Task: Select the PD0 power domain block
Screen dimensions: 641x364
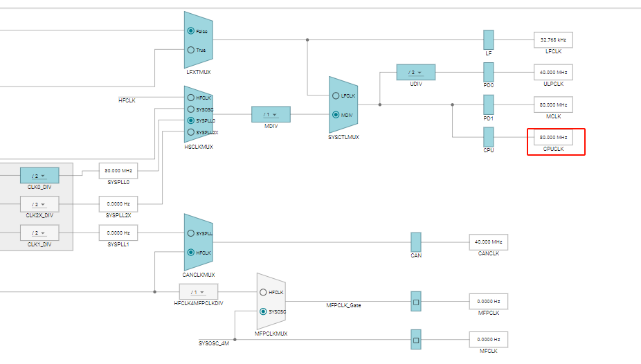Action: point(488,72)
